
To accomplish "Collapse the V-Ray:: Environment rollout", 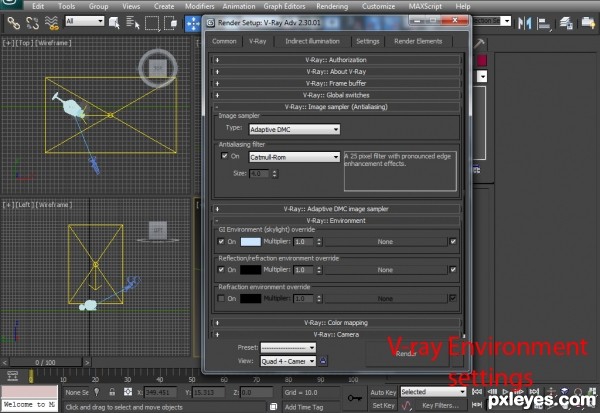I will (336, 220).
